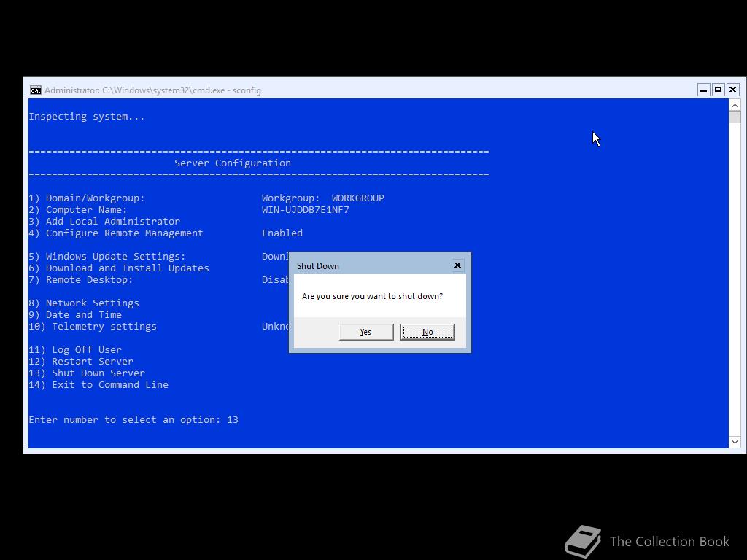
Task: Close the Shut Down dialog
Action: click(x=457, y=265)
